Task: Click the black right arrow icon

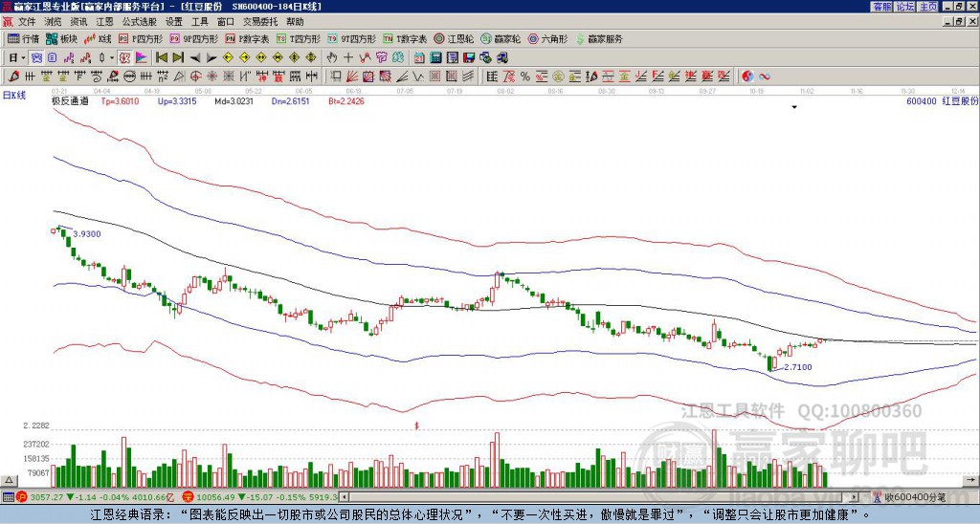Action: point(212,58)
